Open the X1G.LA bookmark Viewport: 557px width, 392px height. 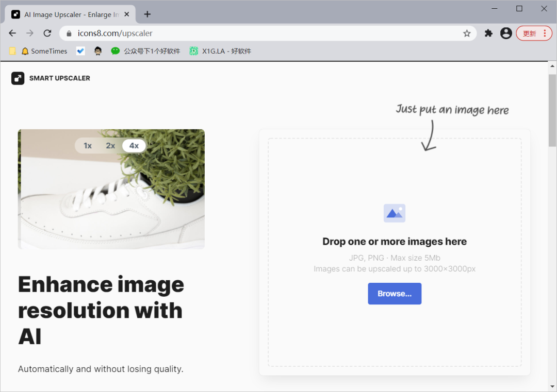(x=220, y=51)
